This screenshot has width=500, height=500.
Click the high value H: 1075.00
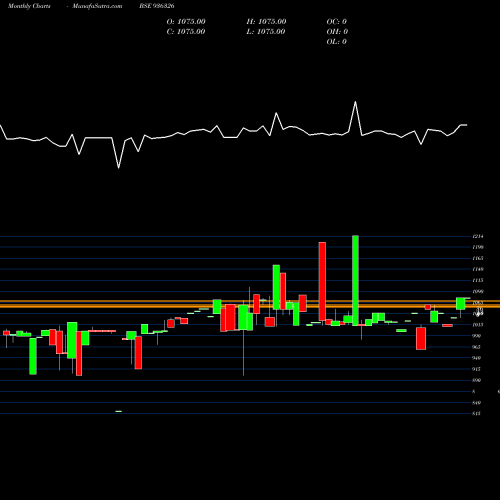click(266, 22)
